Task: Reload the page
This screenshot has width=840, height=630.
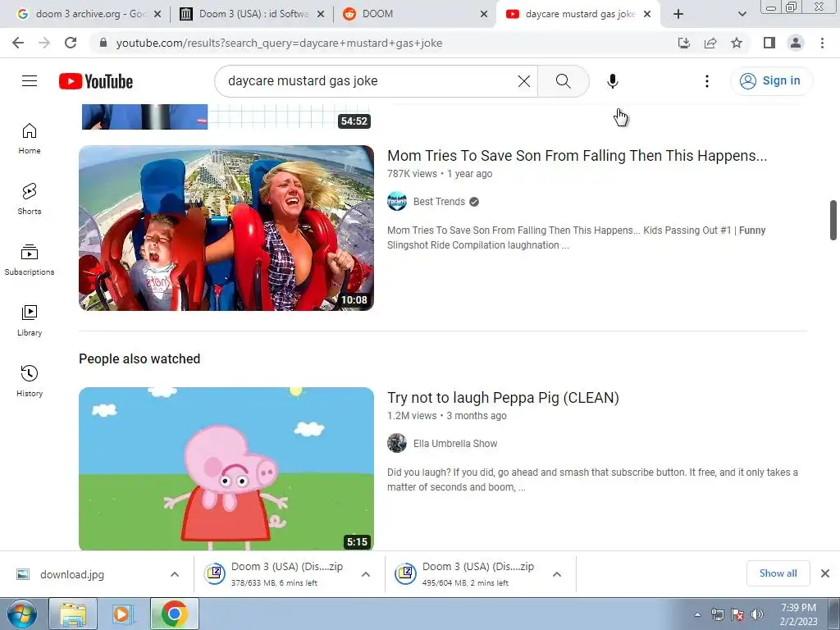Action: pyautogui.click(x=71, y=43)
